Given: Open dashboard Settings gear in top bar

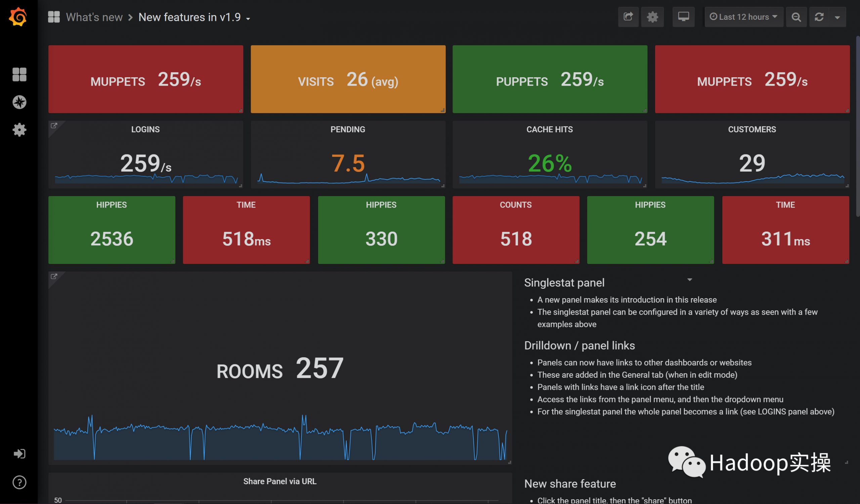Looking at the screenshot, I should coord(652,17).
